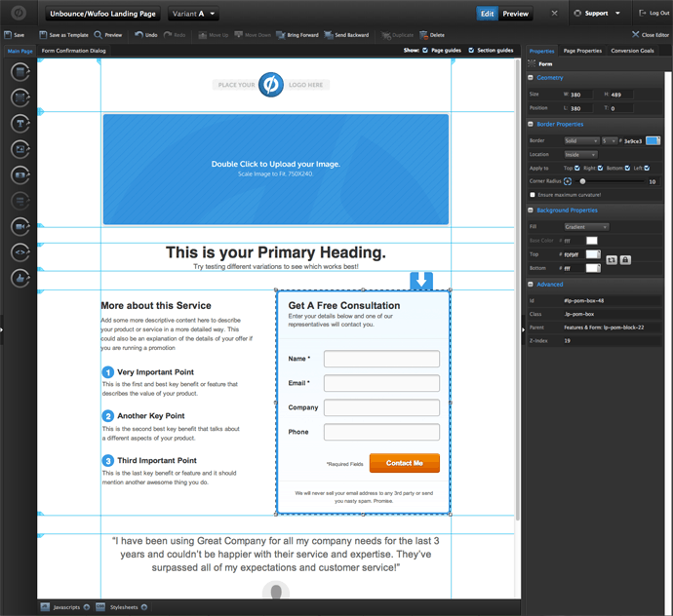Select the Text tool in left sidebar
Screen dimensions: 673x616
(x=20, y=124)
